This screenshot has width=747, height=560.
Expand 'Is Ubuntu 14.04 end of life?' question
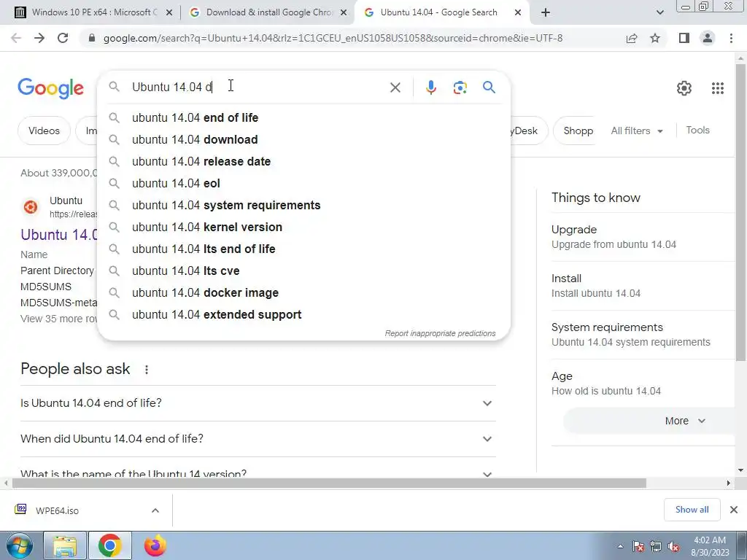(x=258, y=402)
